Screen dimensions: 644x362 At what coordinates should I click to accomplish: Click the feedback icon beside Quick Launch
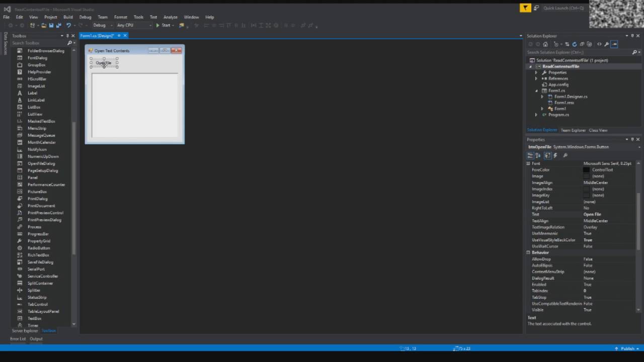point(536,8)
